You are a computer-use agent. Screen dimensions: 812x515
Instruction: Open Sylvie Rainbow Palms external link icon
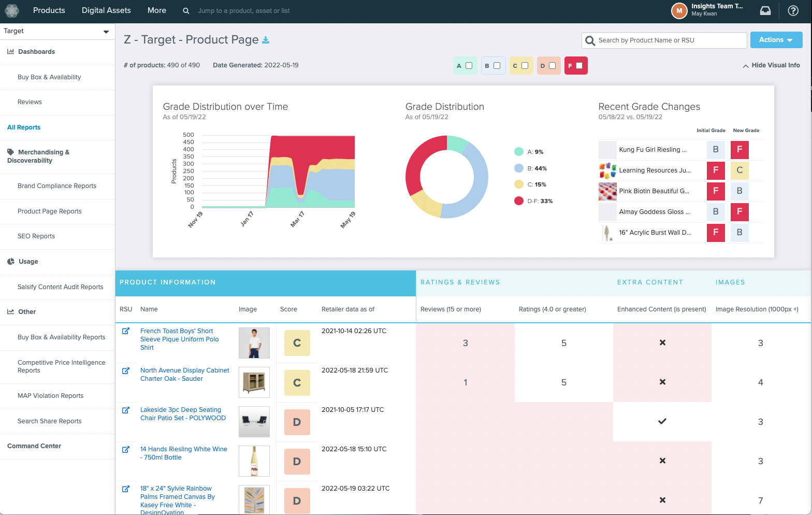pyautogui.click(x=125, y=488)
